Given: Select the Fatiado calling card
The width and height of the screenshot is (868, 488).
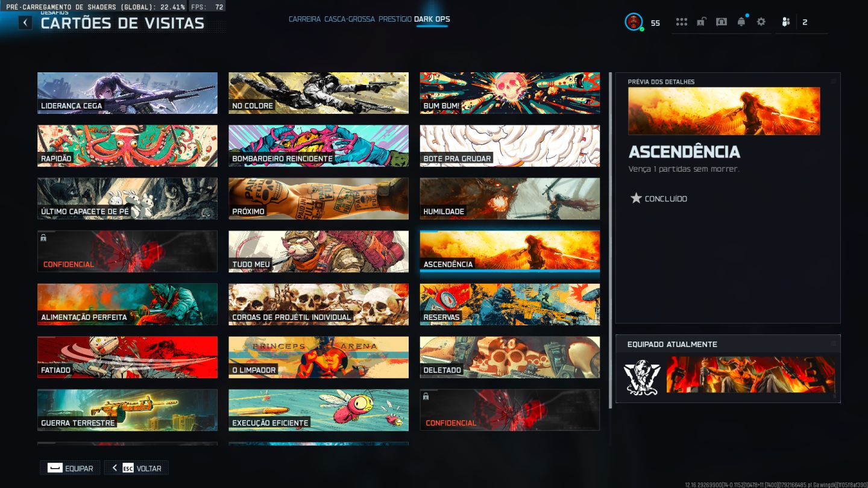Looking at the screenshot, I should pos(127,357).
